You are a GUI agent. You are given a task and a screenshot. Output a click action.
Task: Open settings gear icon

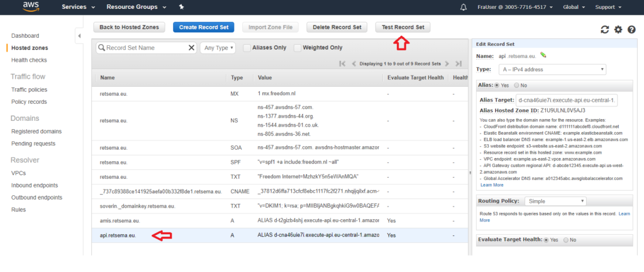pos(618,30)
